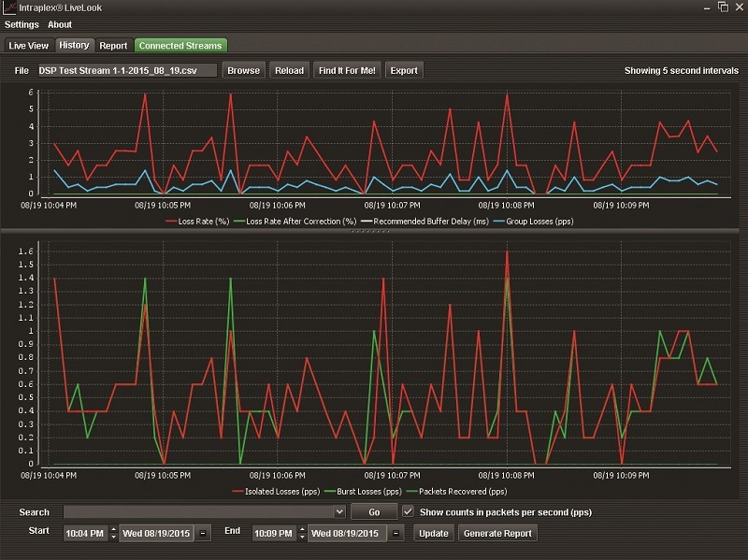Click the file name field
Viewport: 748px width, 560px height.
pyautogui.click(x=126, y=70)
